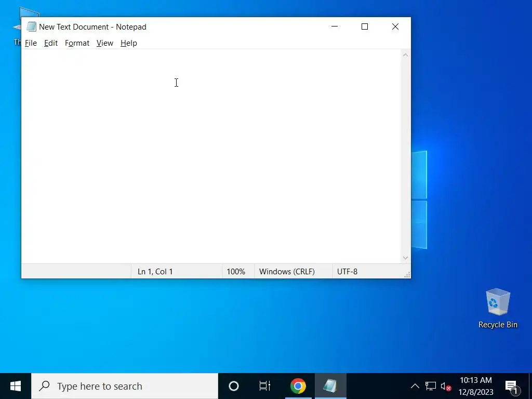Image resolution: width=532 pixels, height=399 pixels.
Task: Open the View menu
Action: 105,43
